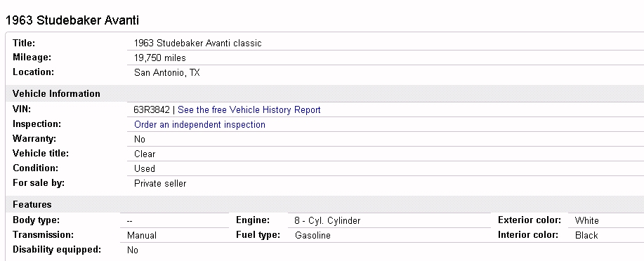Click the San Antonio, TX location text
Viewport: 644px width, 261px height.
tap(166, 73)
